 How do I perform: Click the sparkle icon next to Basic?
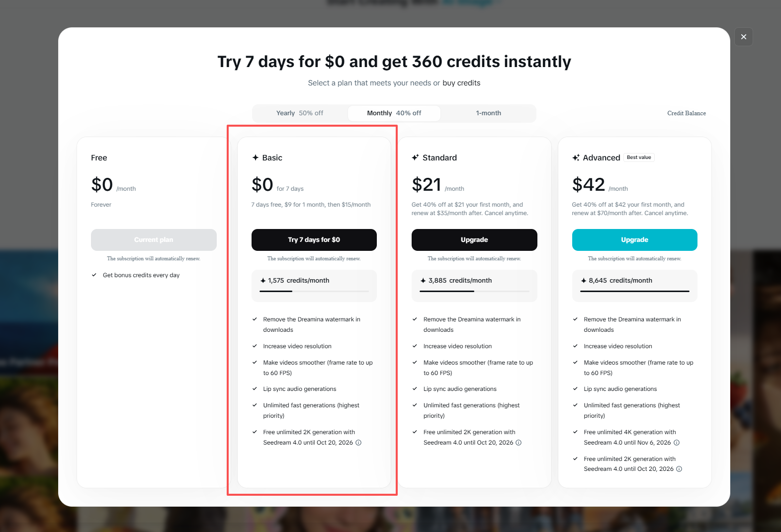point(256,157)
